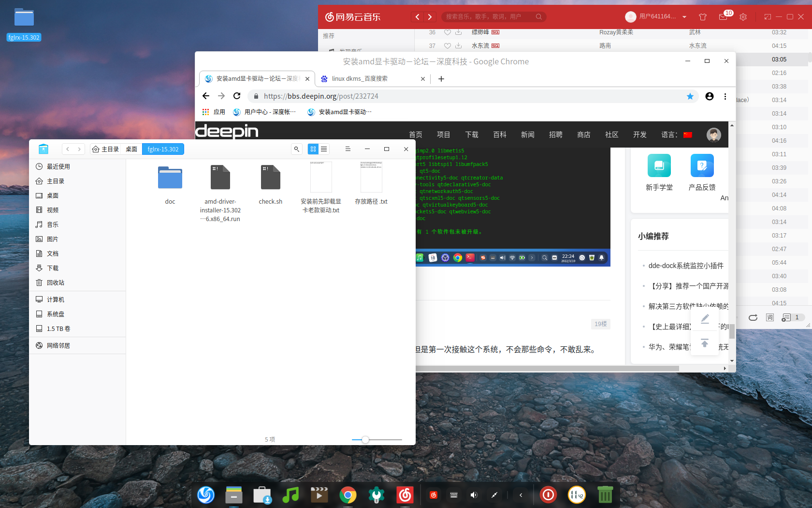Switch to the linux dkms 百度搜索 tab
Viewport: 812px width, 508px height.
360,78
